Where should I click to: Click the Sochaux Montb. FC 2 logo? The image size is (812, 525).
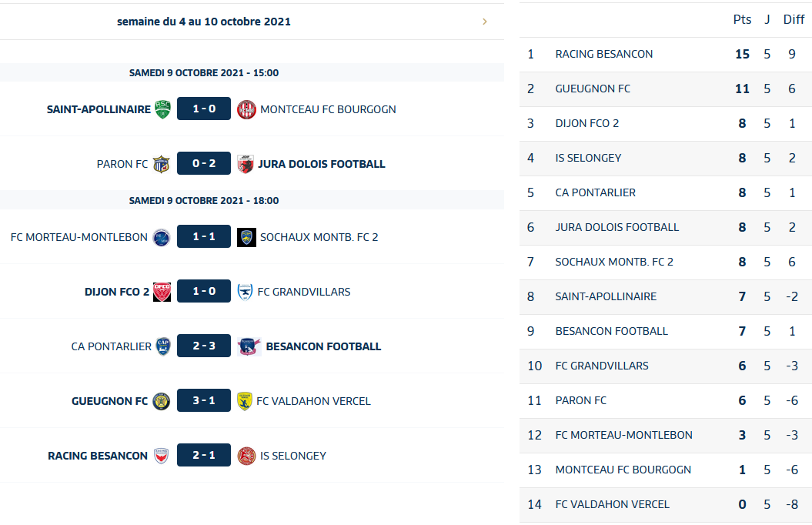pos(246,237)
